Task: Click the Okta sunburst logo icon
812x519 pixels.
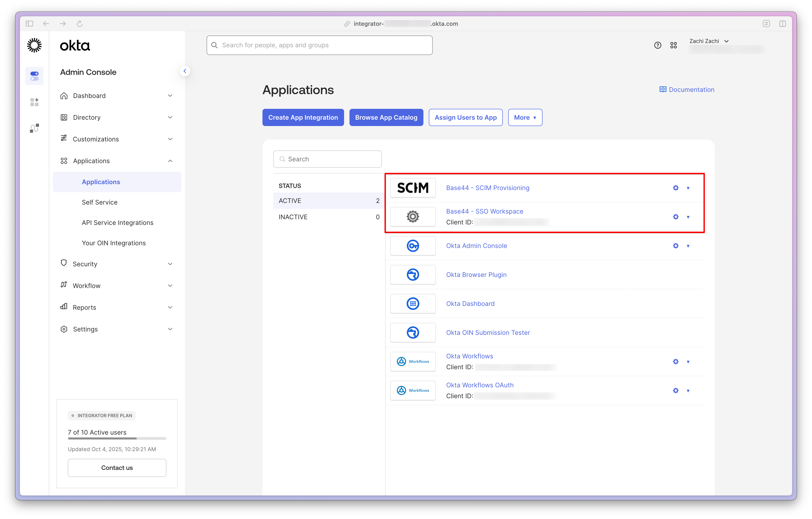Action: [34, 45]
